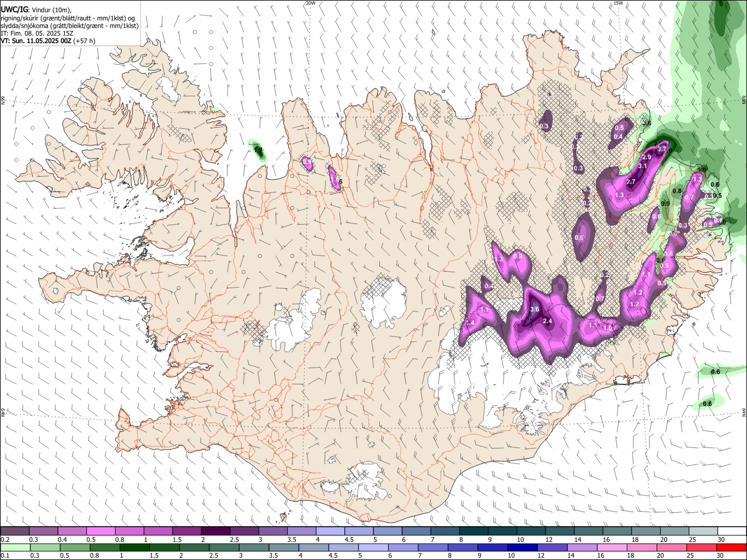Click the "rigning/skúrir (grænt/blátt/rautt" header line

pyautogui.click(x=69, y=18)
